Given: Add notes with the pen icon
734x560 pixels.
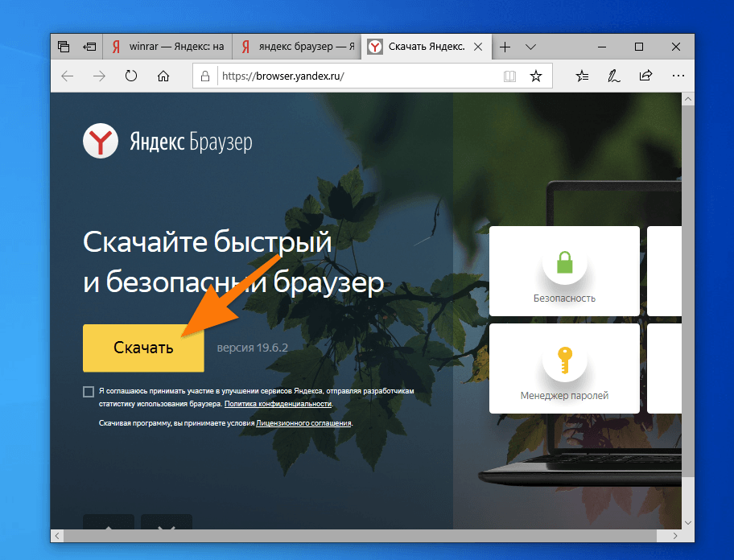Looking at the screenshot, I should [614, 76].
